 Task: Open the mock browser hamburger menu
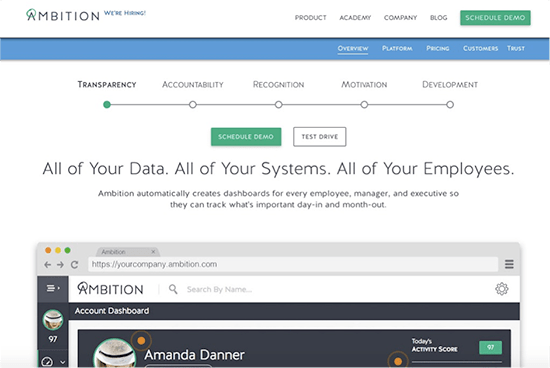(x=509, y=264)
